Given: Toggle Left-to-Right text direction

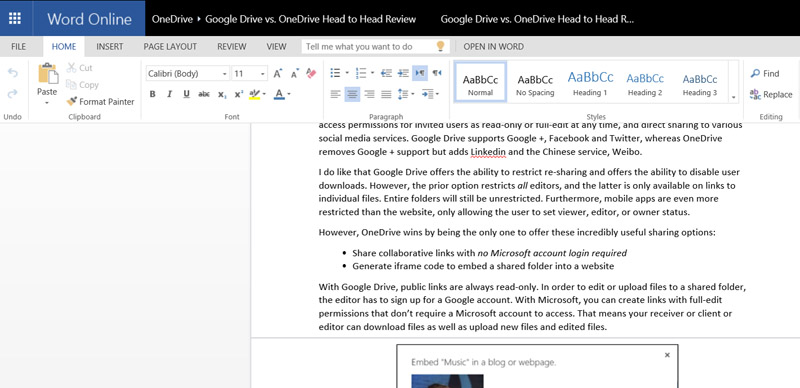Looking at the screenshot, I should pos(420,73).
